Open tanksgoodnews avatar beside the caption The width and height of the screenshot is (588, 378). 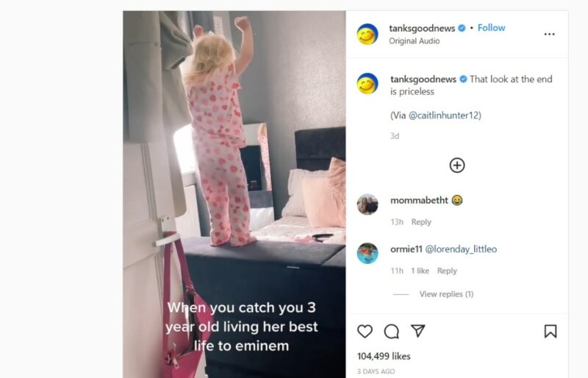[x=367, y=83]
